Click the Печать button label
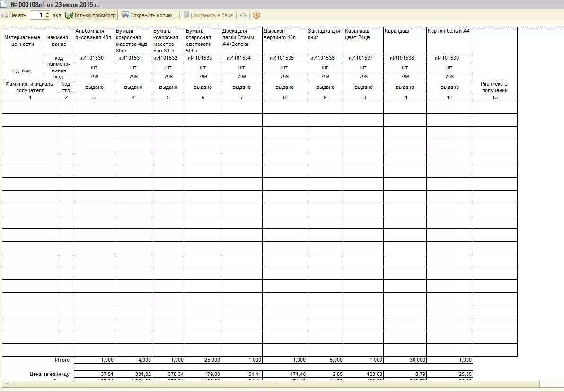Viewport: 564px width, 392px height. coord(18,16)
